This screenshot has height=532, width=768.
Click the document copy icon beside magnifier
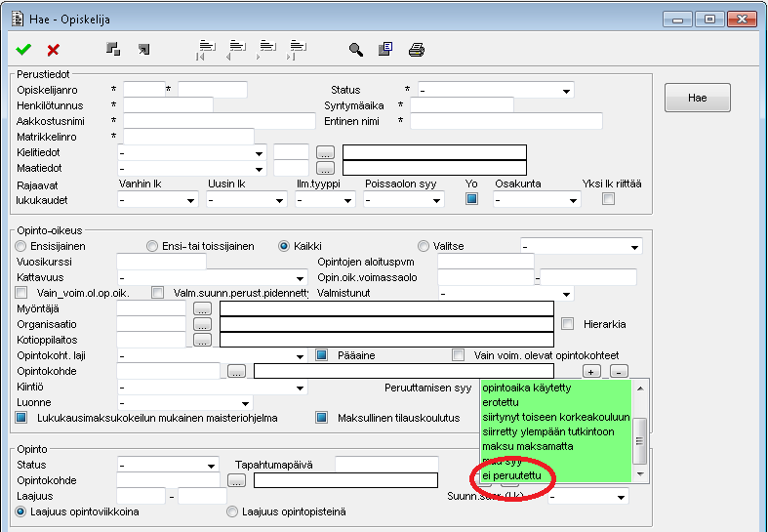385,50
